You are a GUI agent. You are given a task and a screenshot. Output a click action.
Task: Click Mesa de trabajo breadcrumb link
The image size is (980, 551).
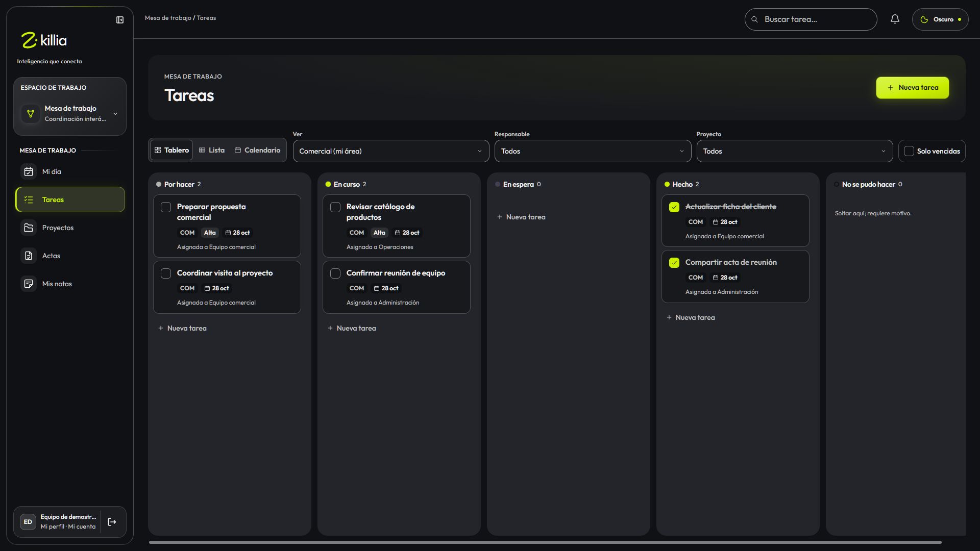pos(168,18)
